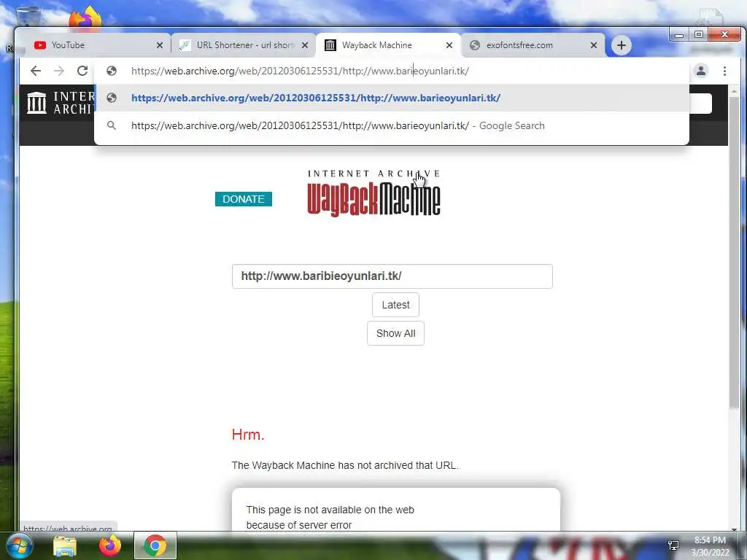Launch Firefox from the taskbar
747x560 pixels.
click(x=110, y=545)
